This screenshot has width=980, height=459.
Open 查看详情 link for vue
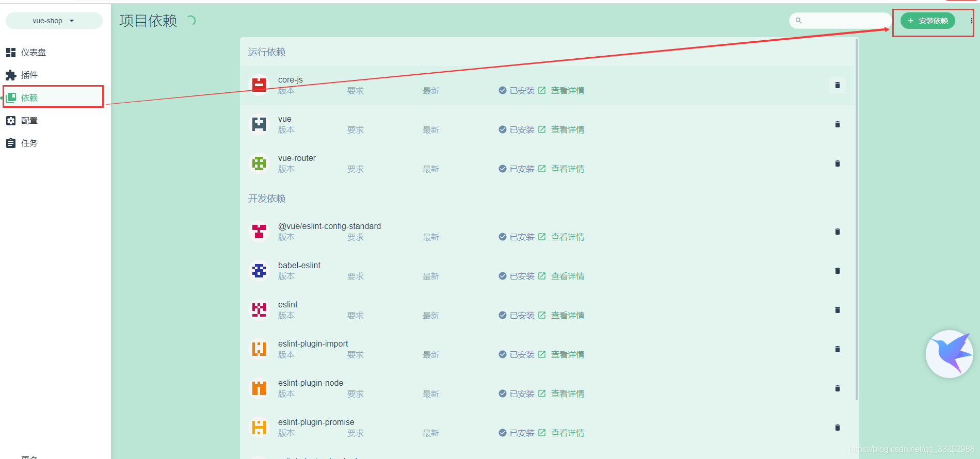tap(561, 130)
